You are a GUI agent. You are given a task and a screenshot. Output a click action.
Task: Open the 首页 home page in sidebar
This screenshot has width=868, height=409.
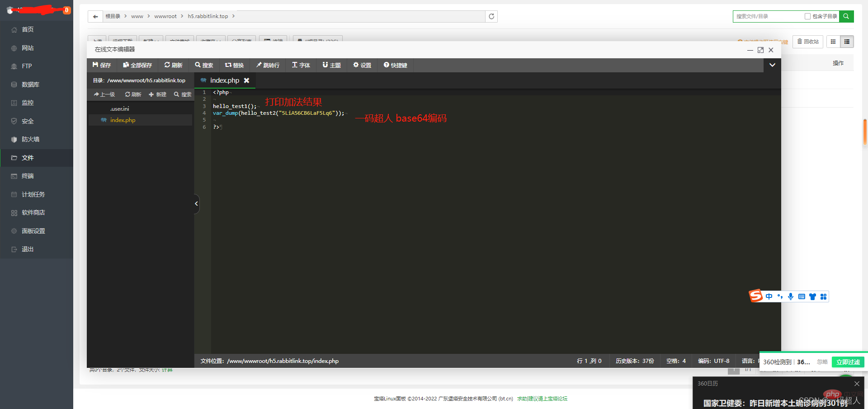click(x=28, y=29)
